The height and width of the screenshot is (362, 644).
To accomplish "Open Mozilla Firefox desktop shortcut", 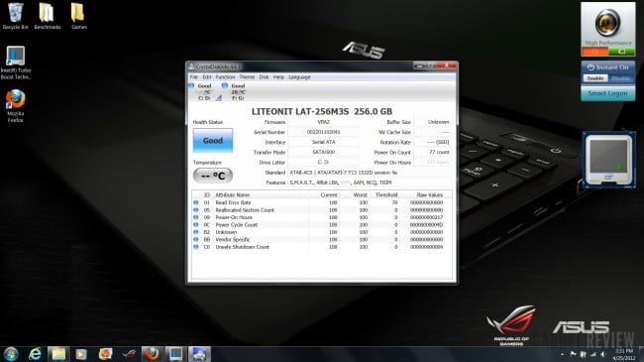I will pos(15,106).
